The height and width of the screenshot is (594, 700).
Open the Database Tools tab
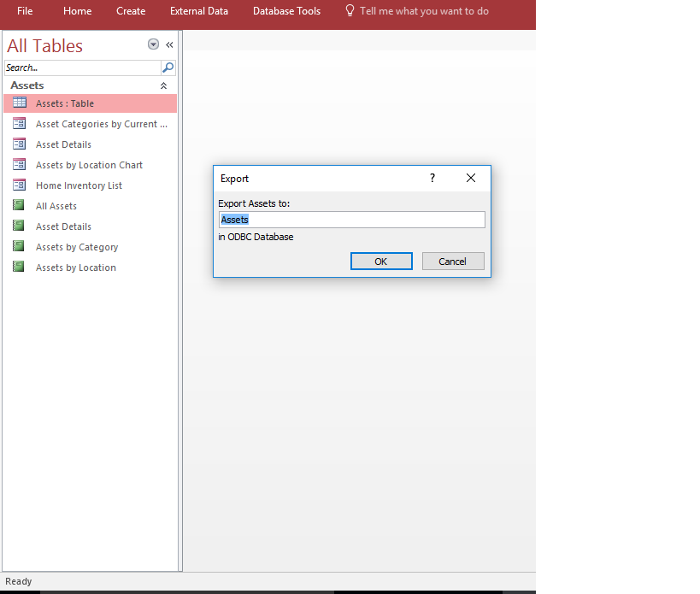[x=286, y=11]
